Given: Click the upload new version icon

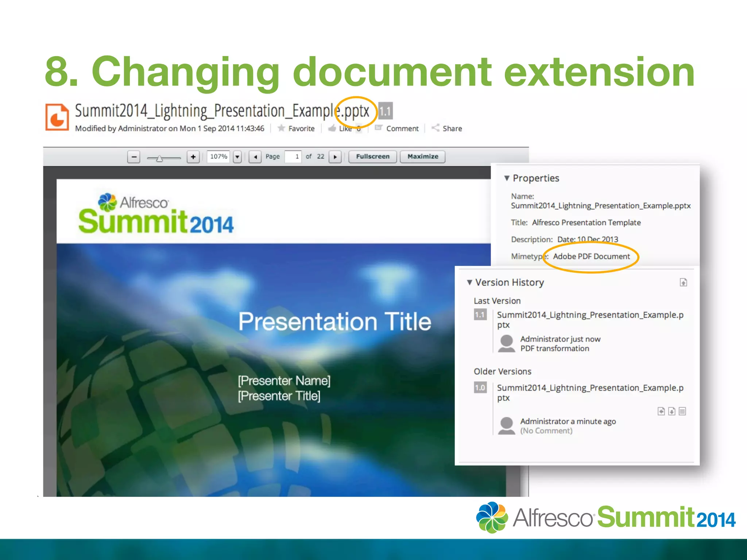Looking at the screenshot, I should click(684, 282).
